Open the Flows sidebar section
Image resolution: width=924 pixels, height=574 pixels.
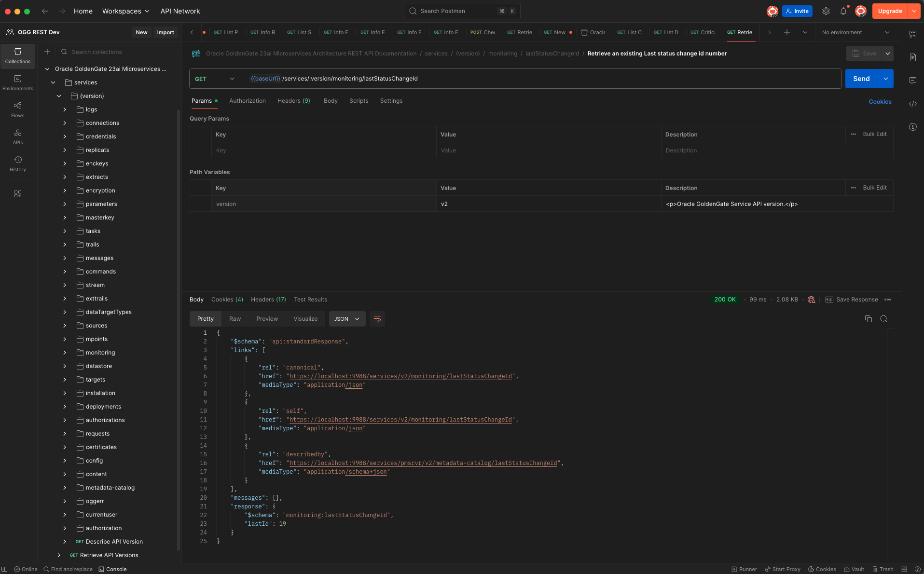(18, 109)
